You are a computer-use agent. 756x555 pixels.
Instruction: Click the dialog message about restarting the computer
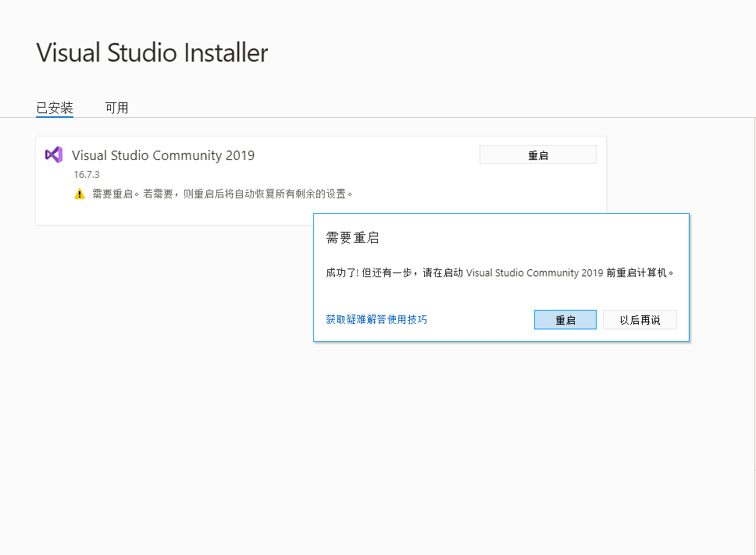(x=500, y=272)
